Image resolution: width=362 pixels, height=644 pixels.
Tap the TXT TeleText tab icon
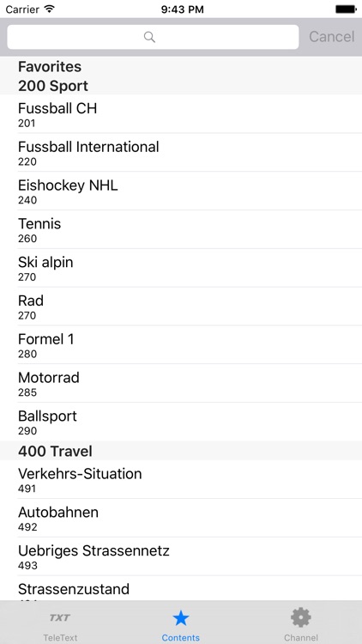[x=60, y=617]
